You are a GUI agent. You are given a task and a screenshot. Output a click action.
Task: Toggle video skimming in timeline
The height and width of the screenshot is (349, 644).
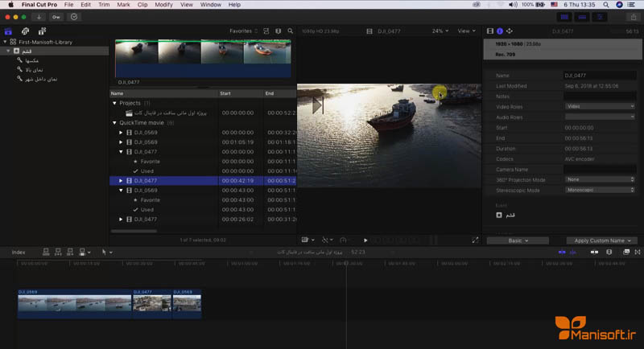tap(562, 252)
